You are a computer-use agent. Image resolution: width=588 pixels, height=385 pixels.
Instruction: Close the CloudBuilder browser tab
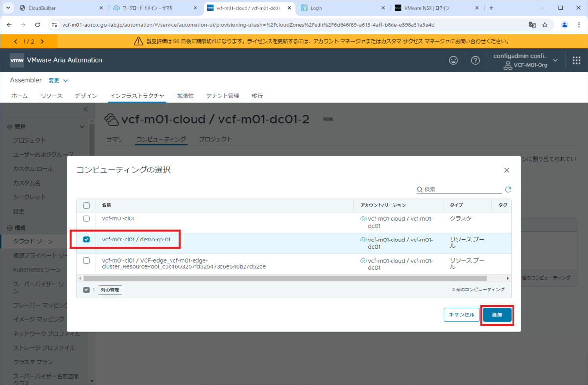click(x=101, y=8)
